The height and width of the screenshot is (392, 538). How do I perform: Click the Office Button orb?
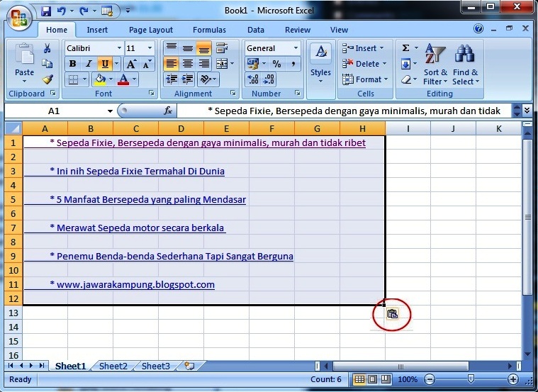coord(19,18)
